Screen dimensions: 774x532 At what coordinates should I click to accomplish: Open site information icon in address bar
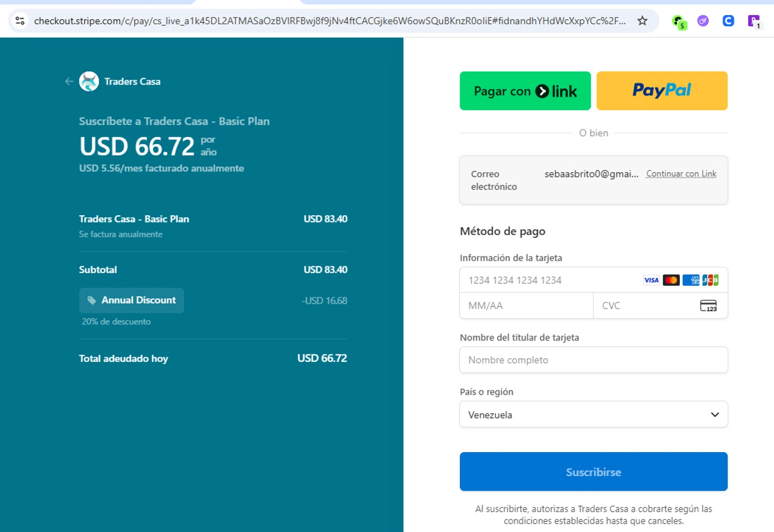tap(20, 21)
